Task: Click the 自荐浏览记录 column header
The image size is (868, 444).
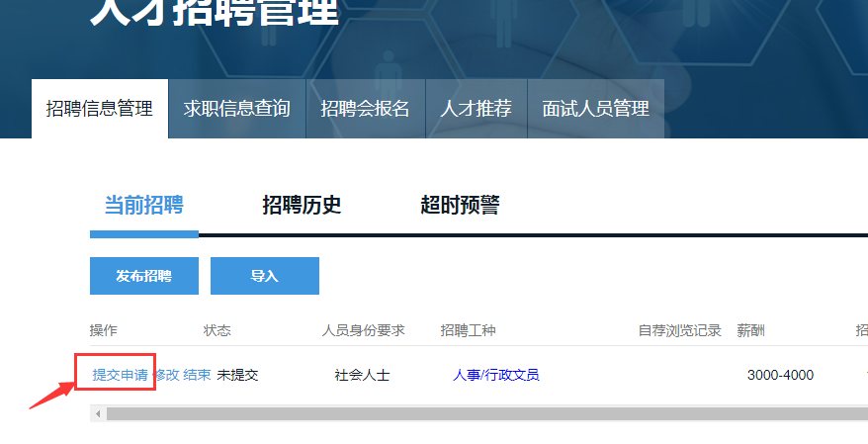Action: 679,330
